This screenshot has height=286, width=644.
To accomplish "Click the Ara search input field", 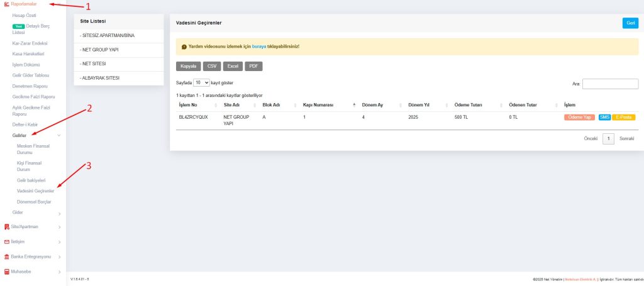I will (610, 84).
